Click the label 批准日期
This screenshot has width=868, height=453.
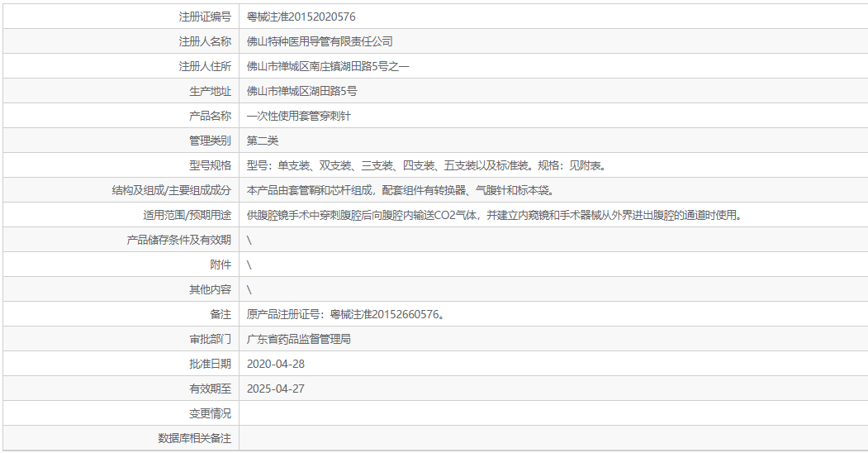pos(210,364)
